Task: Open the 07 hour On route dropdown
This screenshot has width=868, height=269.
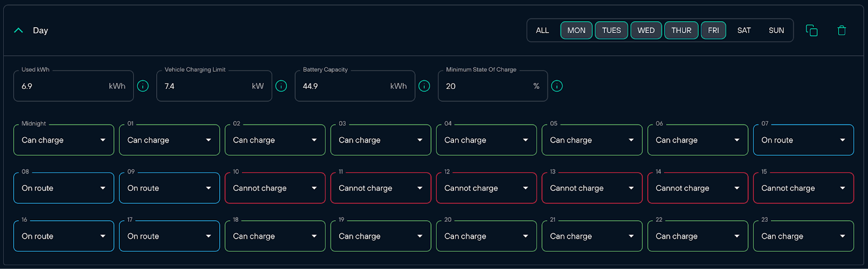Action: click(x=803, y=140)
